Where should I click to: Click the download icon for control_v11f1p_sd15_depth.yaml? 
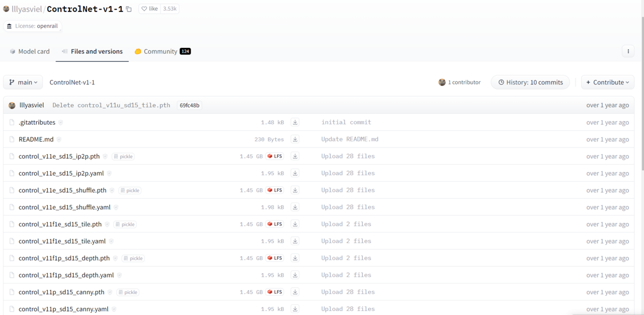point(295,275)
